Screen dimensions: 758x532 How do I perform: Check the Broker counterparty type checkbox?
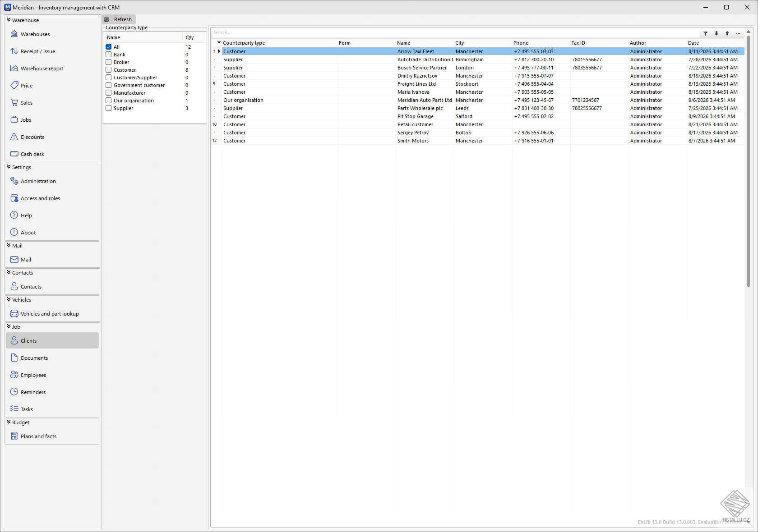pyautogui.click(x=109, y=62)
